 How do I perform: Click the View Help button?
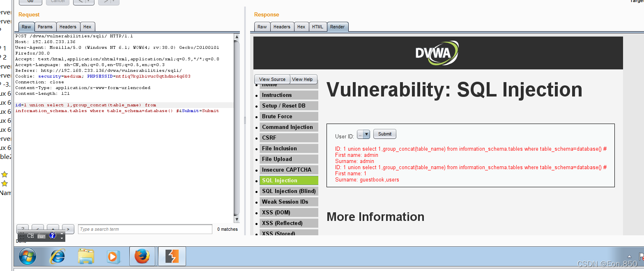[x=304, y=79]
